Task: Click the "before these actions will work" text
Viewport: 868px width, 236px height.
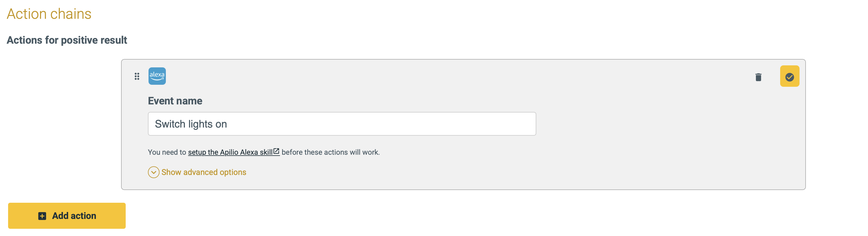Action: pos(330,152)
